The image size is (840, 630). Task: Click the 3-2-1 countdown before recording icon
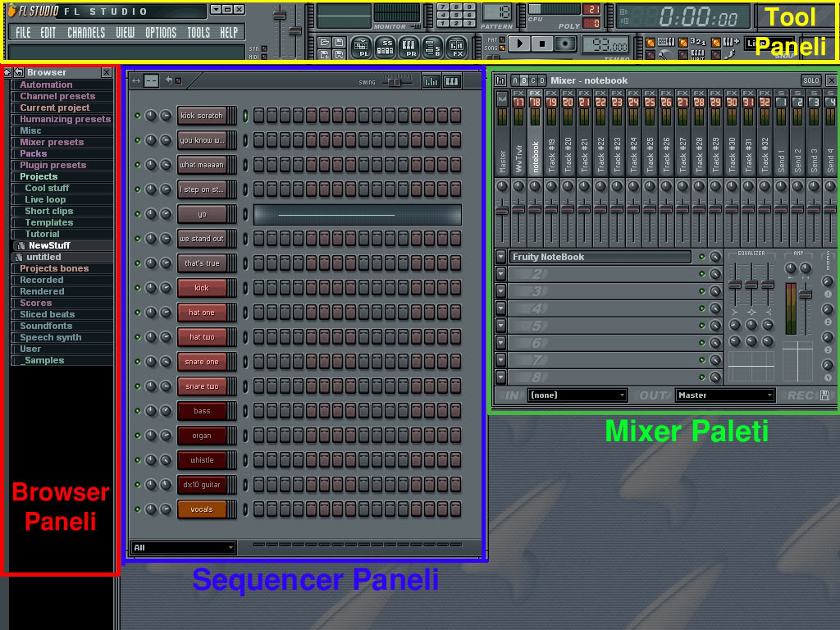coord(698,42)
